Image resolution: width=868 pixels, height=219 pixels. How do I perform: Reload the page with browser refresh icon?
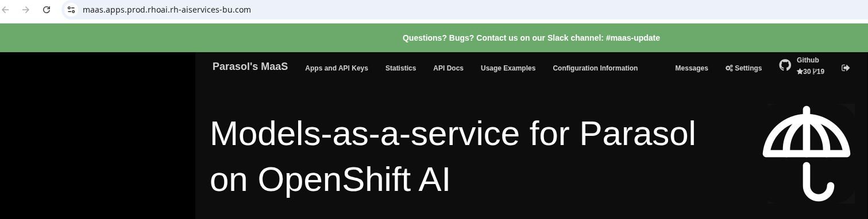coord(47,10)
